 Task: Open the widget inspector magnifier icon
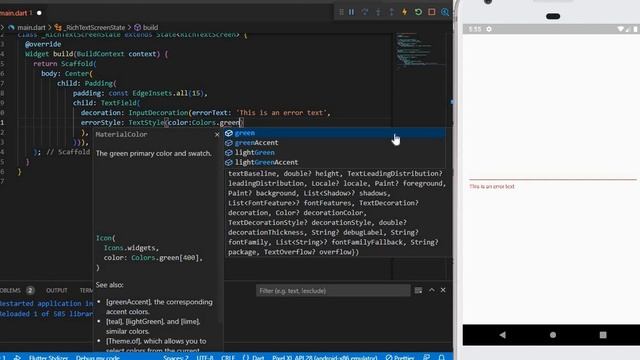point(445,12)
